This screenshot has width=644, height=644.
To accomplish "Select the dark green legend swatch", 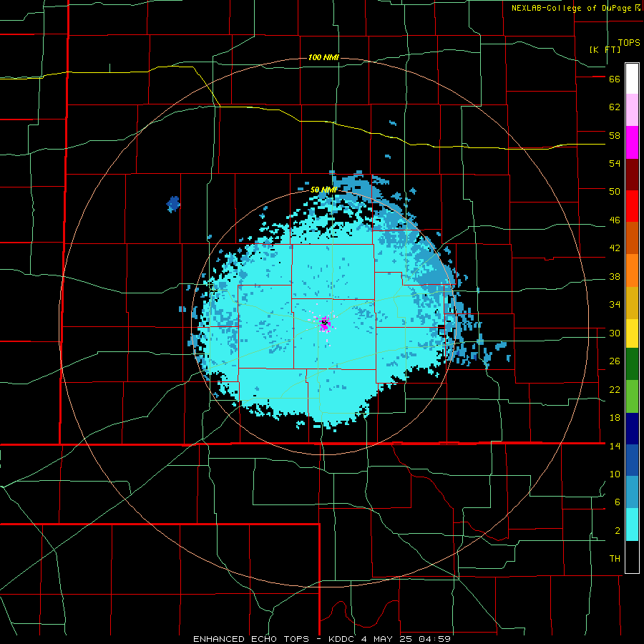I will (632, 364).
